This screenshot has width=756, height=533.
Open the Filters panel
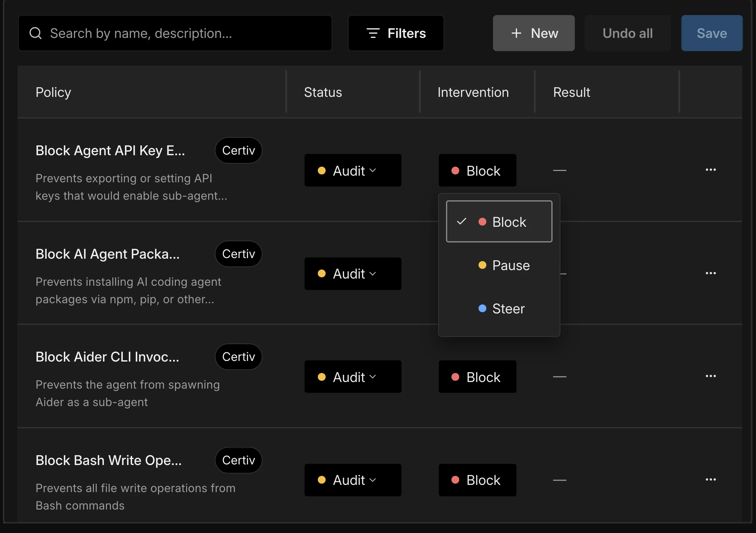tap(396, 33)
